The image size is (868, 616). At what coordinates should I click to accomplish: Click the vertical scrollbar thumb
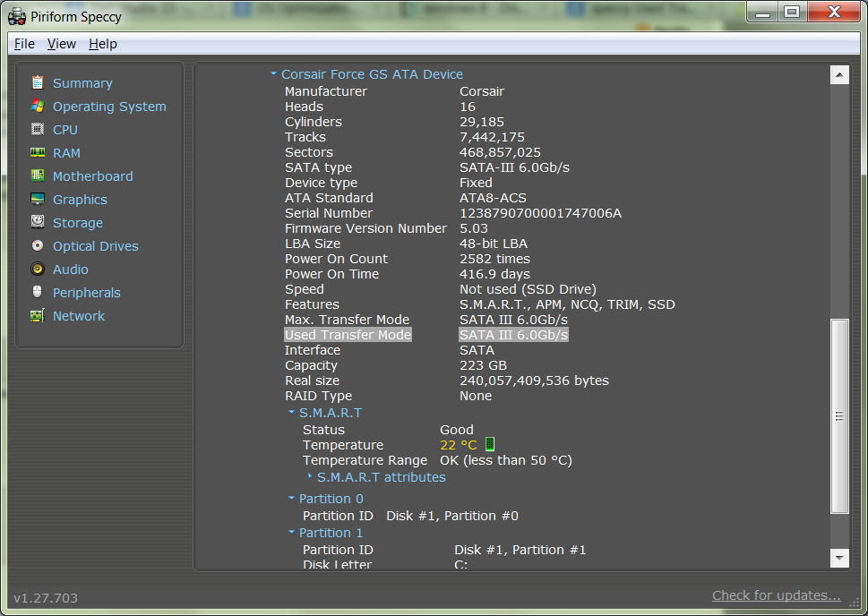coord(839,416)
